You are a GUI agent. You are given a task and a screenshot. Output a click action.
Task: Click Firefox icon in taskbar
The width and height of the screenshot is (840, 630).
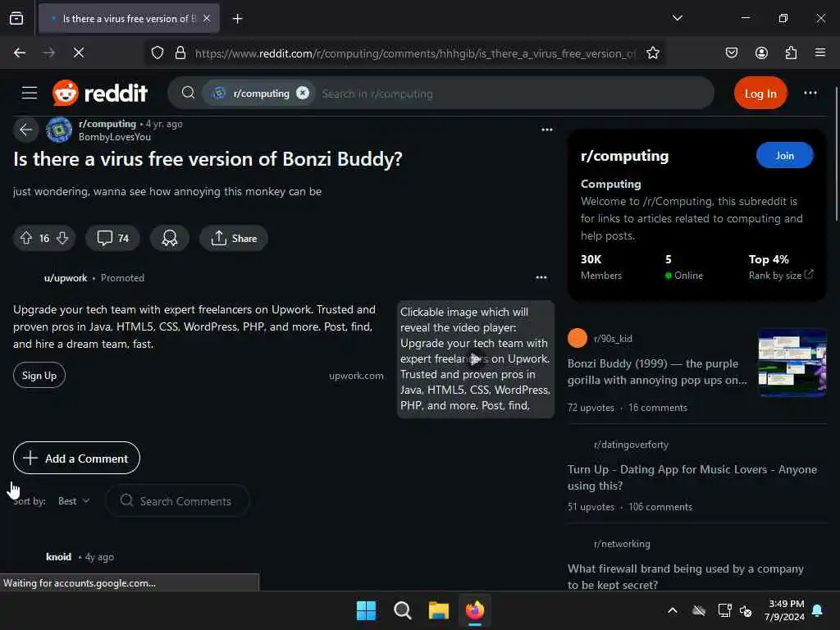[x=475, y=610]
